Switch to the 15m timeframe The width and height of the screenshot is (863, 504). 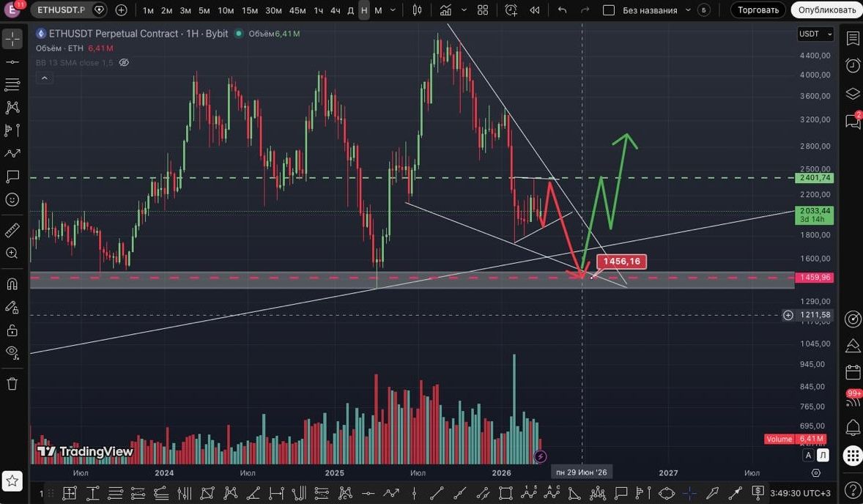click(250, 10)
